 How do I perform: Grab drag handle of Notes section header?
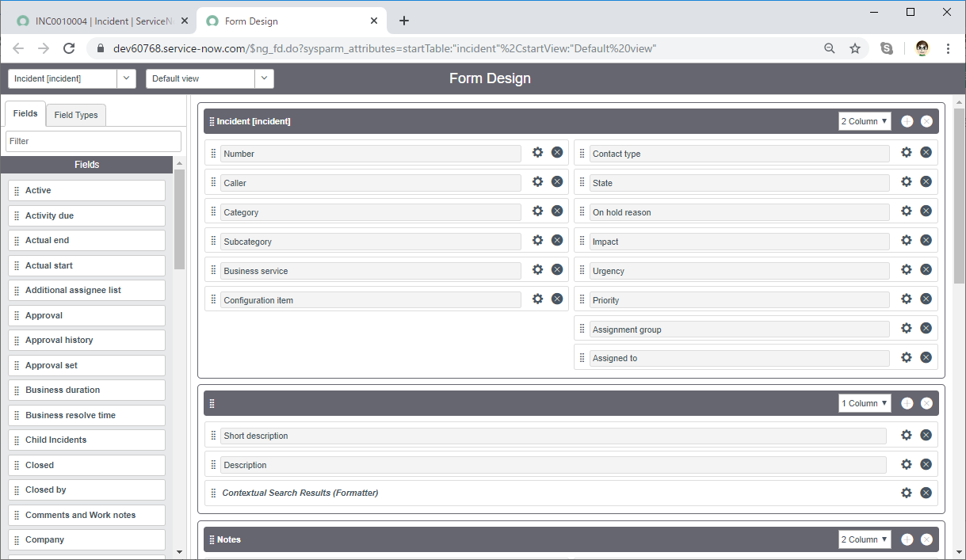(x=212, y=539)
